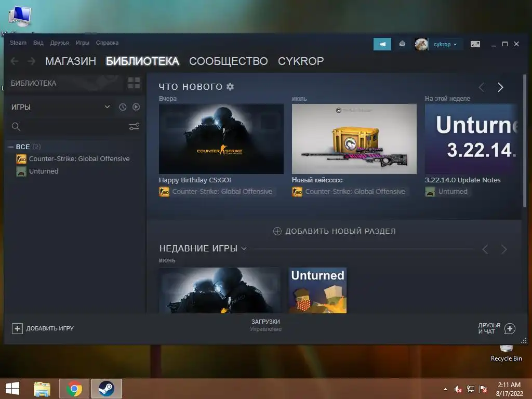Open recent Unturned game tile
The height and width of the screenshot is (399, 532).
[x=317, y=290]
